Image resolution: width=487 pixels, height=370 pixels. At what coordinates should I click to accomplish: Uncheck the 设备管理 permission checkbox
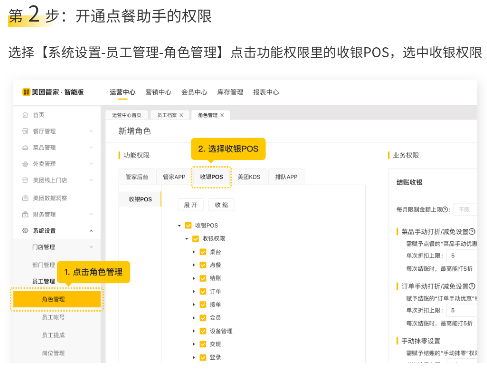point(203,331)
